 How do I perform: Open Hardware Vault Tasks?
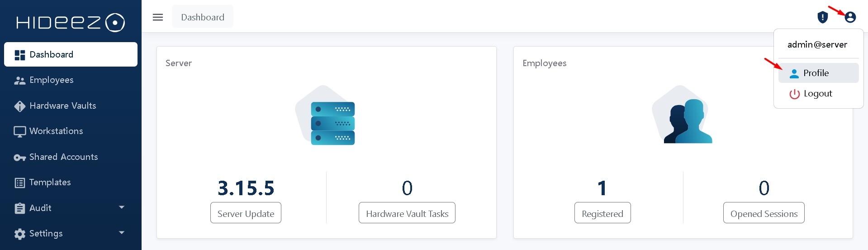(x=407, y=213)
